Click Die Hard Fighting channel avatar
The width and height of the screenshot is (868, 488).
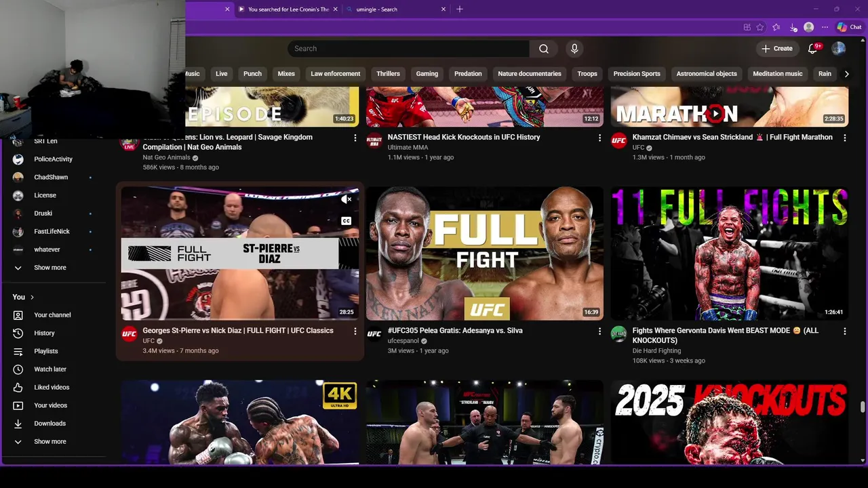pyautogui.click(x=618, y=333)
